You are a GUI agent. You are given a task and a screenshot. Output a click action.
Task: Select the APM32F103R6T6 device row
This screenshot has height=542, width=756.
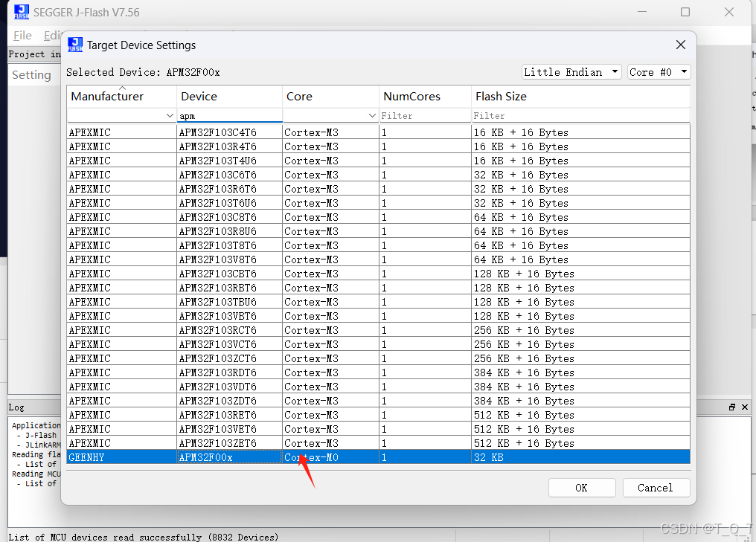click(x=379, y=189)
